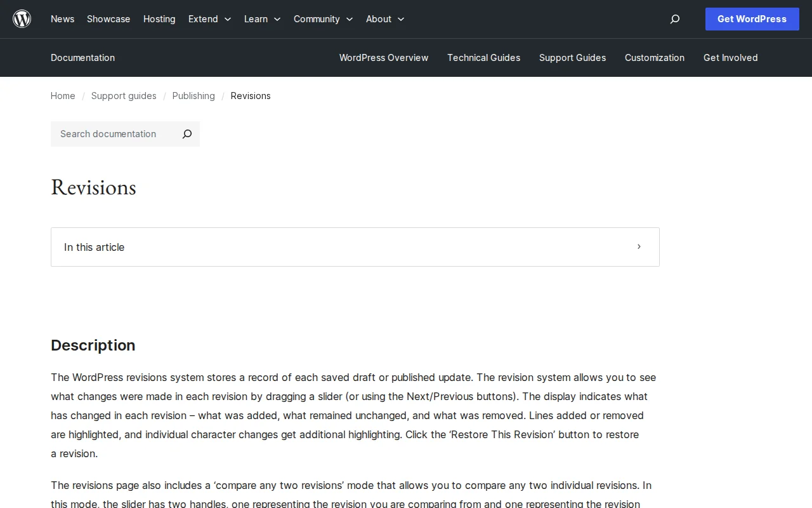
Task: Open the About dropdown menu
Action: 384,19
